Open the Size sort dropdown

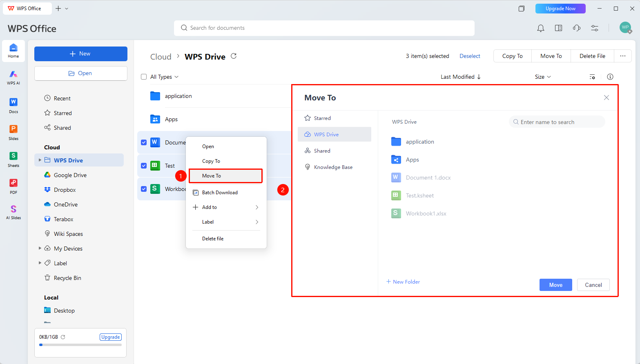point(543,77)
